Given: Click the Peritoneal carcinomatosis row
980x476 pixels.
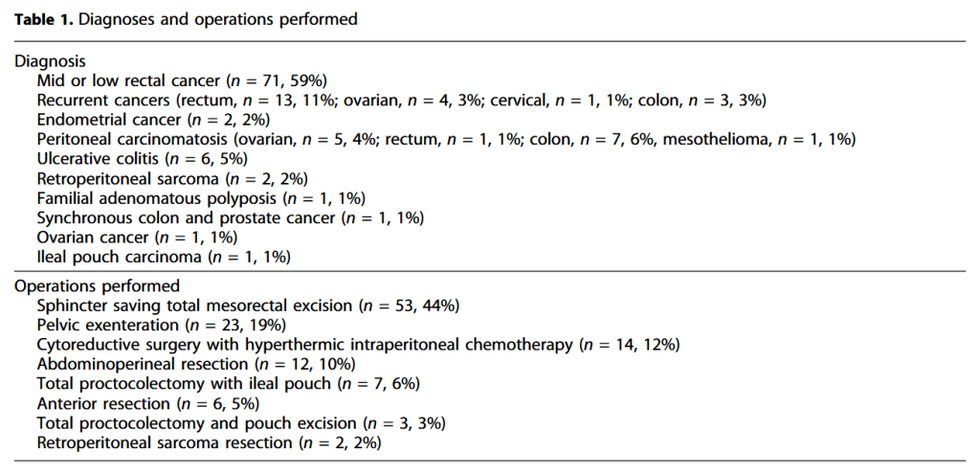Looking at the screenshot, I should coord(446,140).
